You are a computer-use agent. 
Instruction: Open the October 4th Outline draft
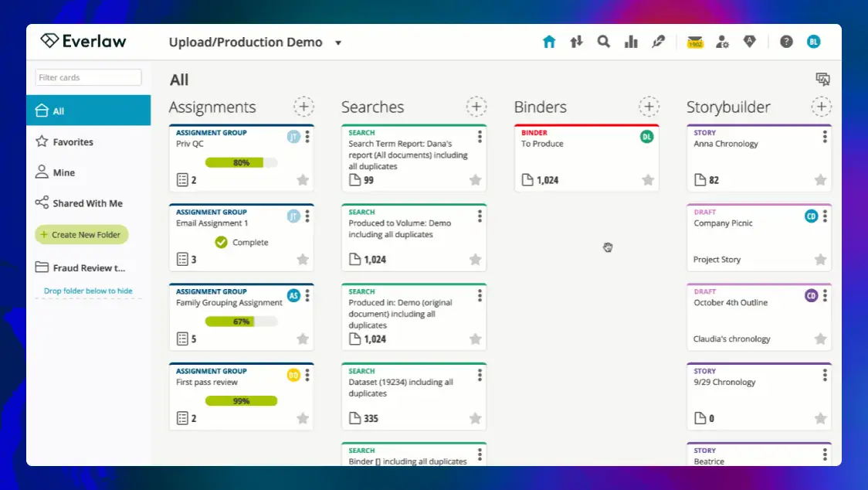pos(759,317)
